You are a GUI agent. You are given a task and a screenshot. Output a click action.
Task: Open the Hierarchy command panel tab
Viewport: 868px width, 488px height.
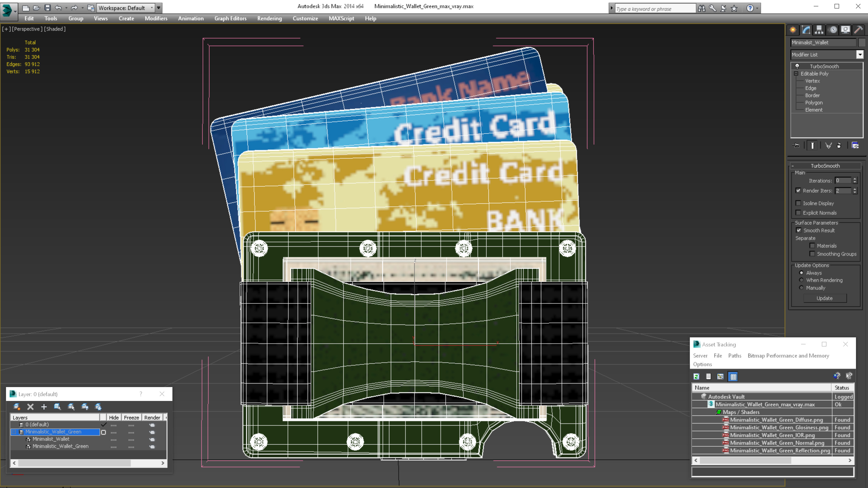[x=819, y=30]
